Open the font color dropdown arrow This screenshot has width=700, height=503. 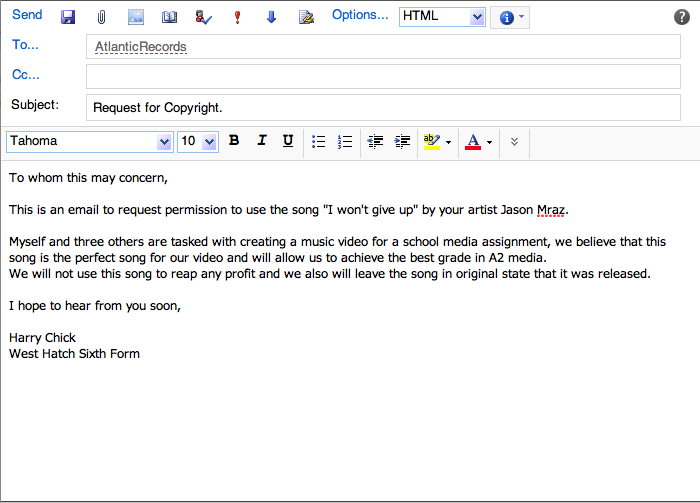[x=489, y=142]
